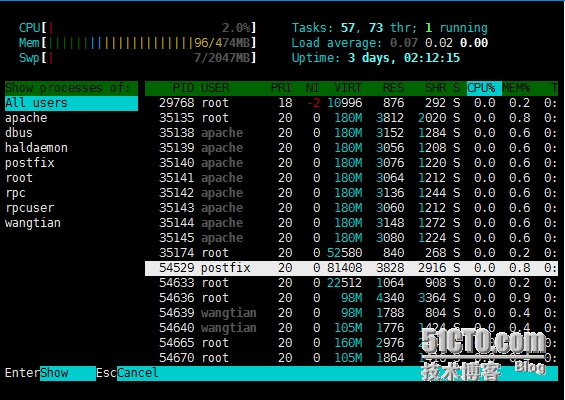Viewport: 565px width, 400px height.
Task: Click highlighted postfix row PID 54529
Action: tap(351, 268)
